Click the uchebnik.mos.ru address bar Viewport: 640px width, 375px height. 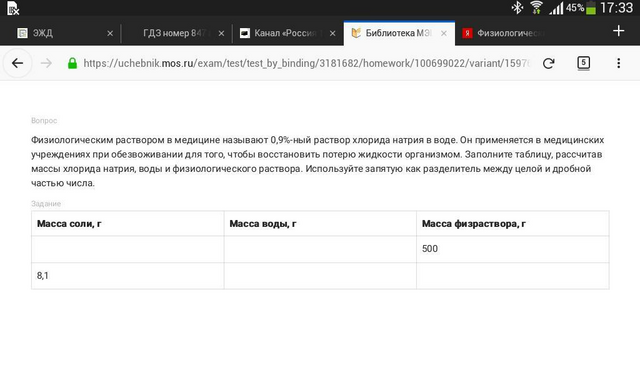coord(306,63)
